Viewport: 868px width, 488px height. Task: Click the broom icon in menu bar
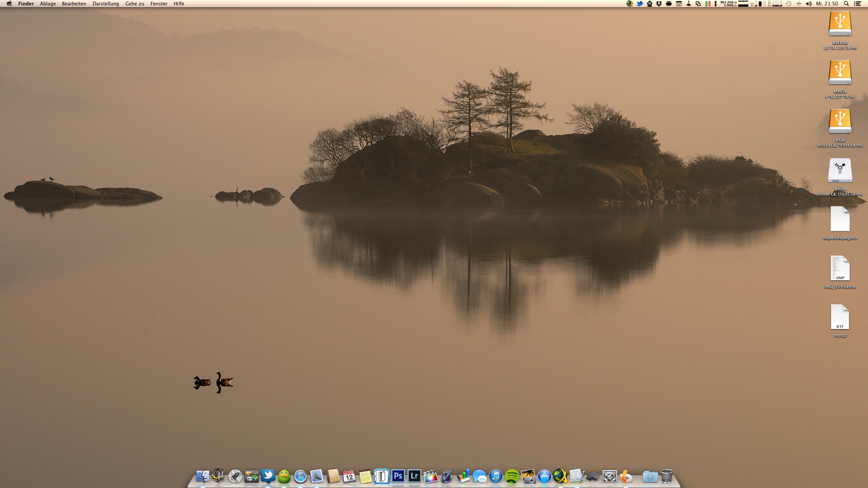[689, 4]
